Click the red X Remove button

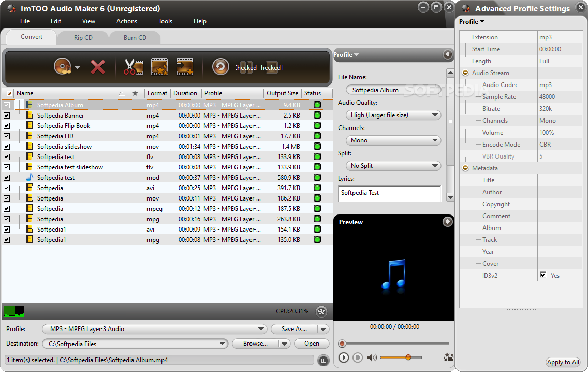pos(98,67)
